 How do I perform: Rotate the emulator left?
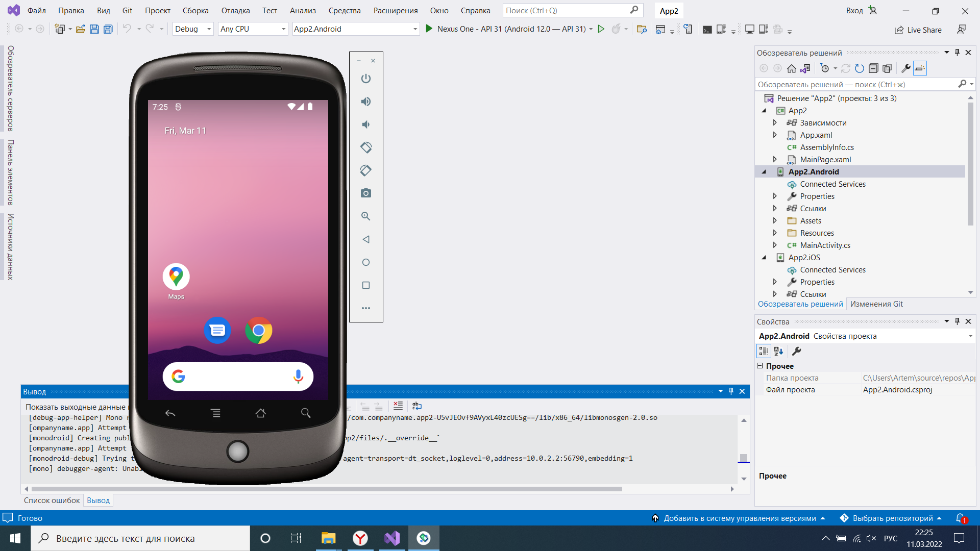click(366, 147)
